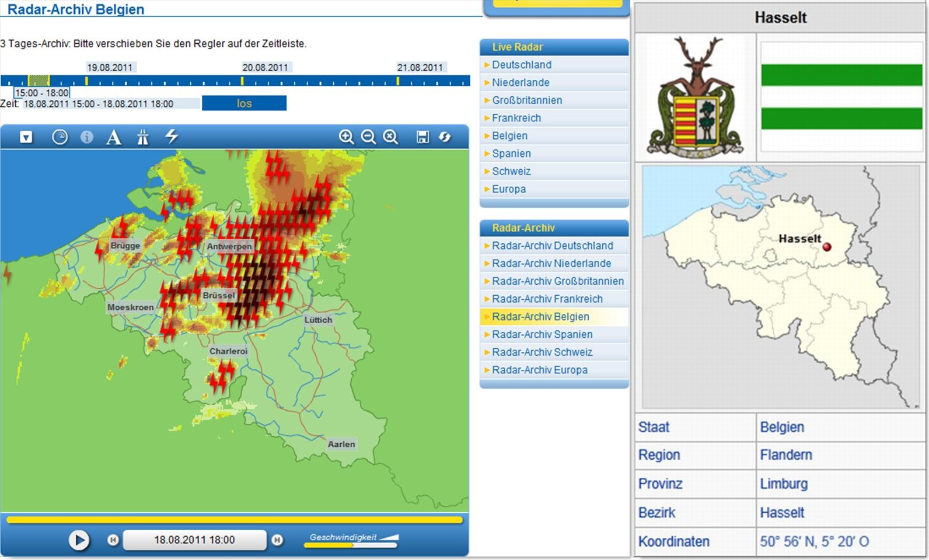Image resolution: width=929 pixels, height=560 pixels.
Task: Play the radar animation
Action: (x=79, y=540)
